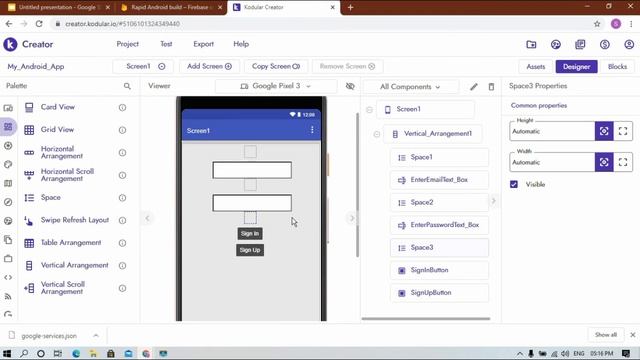Viewport: 640px width, 360px height.
Task: Collapse components panel with right arrow
Action: click(x=352, y=218)
